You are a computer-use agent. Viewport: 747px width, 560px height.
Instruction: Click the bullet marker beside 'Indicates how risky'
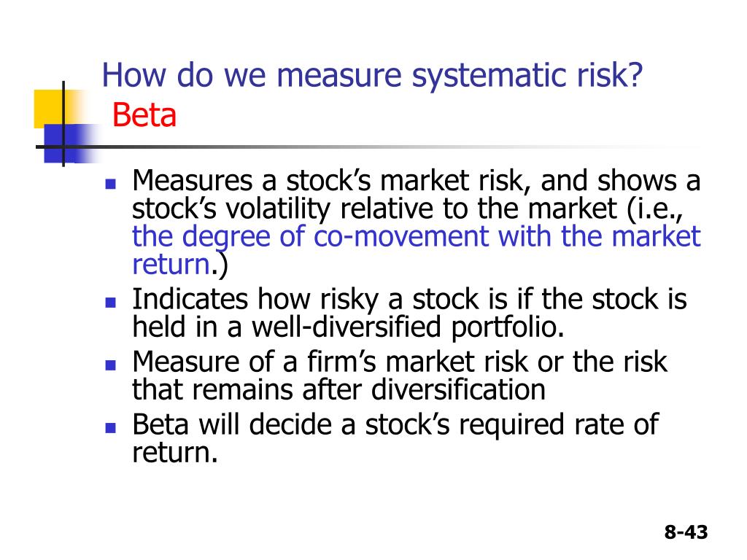[x=111, y=303]
